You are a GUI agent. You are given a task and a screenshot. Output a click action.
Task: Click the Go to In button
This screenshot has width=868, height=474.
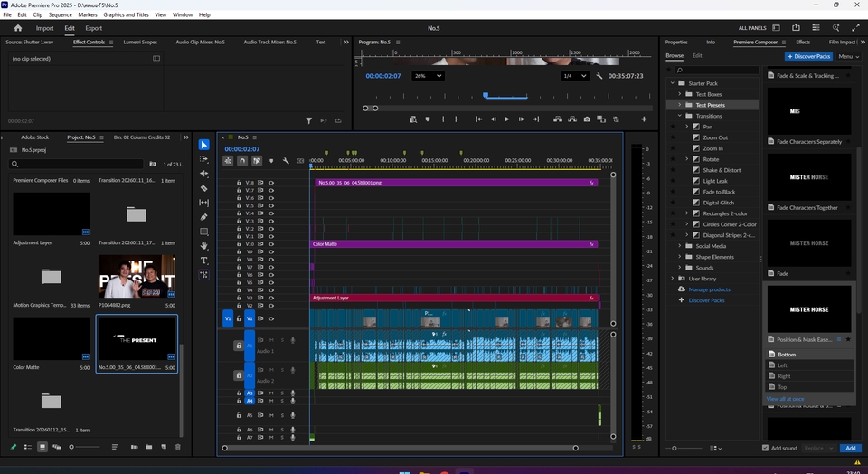pyautogui.click(x=479, y=119)
